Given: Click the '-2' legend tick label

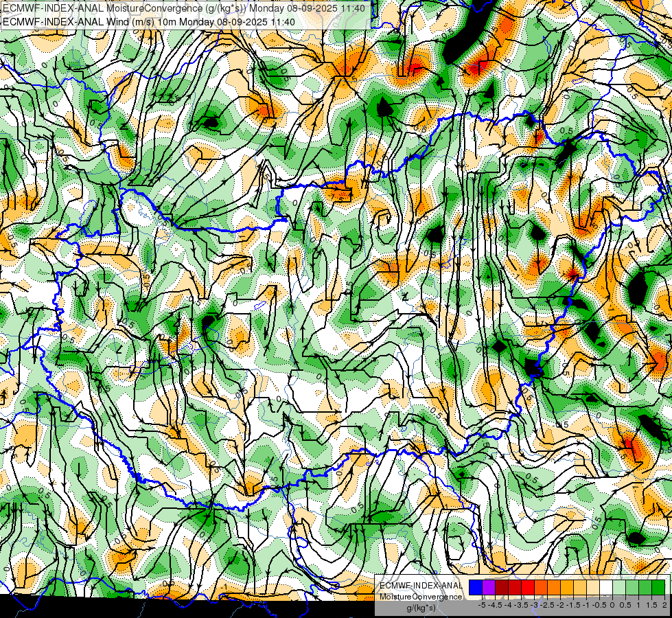Looking at the screenshot, I should pos(560,605).
